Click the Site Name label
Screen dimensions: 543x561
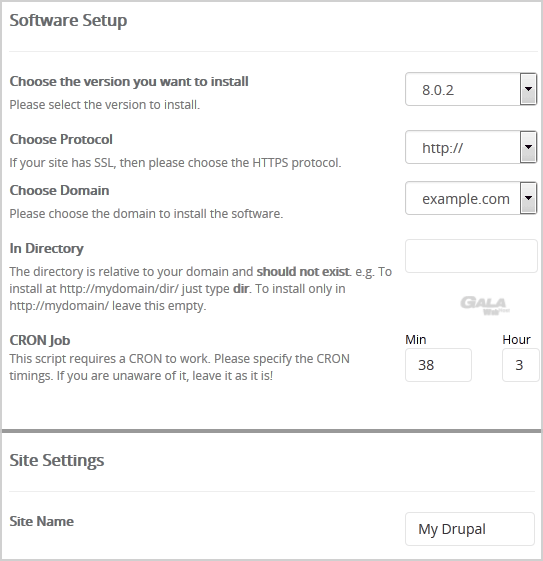[x=41, y=521]
